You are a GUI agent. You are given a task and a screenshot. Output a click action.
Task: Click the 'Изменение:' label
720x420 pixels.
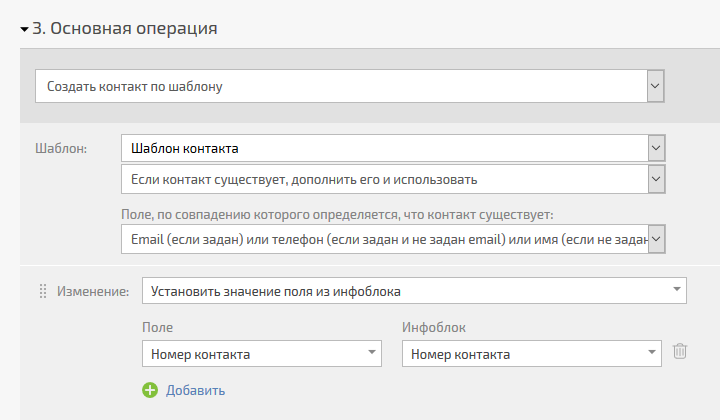coord(93,291)
